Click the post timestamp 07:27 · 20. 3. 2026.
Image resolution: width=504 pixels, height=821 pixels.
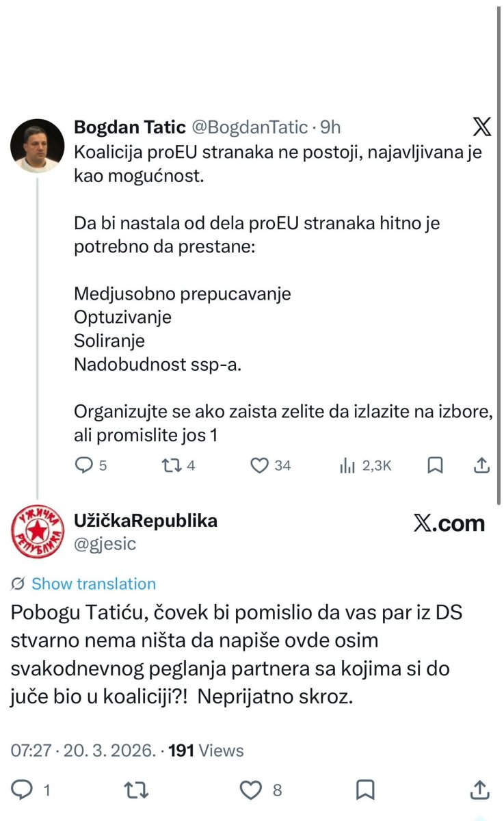82,751
